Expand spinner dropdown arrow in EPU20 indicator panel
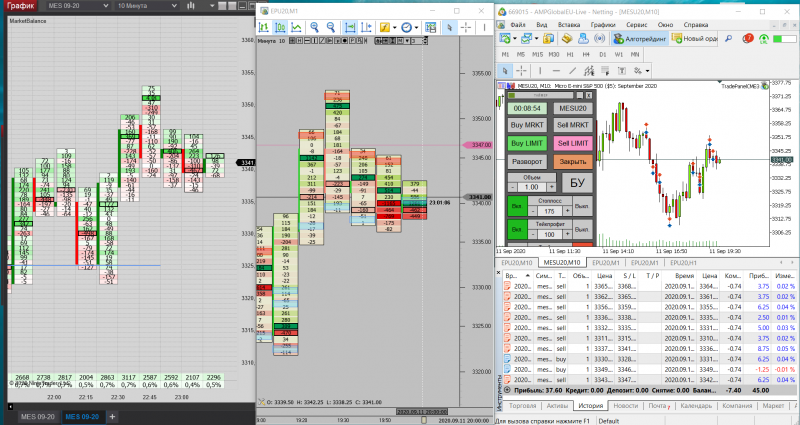Image resolution: width=800 pixels, height=425 pixels. pyautogui.click(x=407, y=41)
